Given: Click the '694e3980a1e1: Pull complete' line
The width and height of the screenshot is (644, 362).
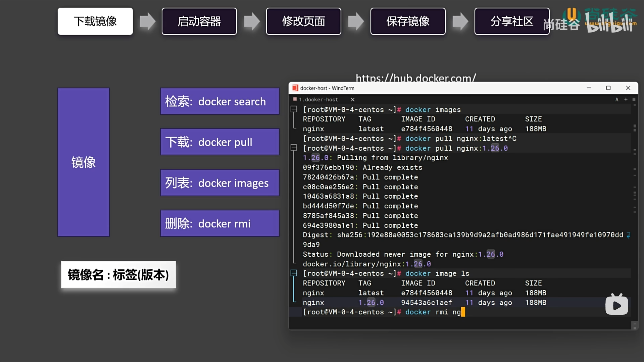Looking at the screenshot, I should click(x=360, y=225).
